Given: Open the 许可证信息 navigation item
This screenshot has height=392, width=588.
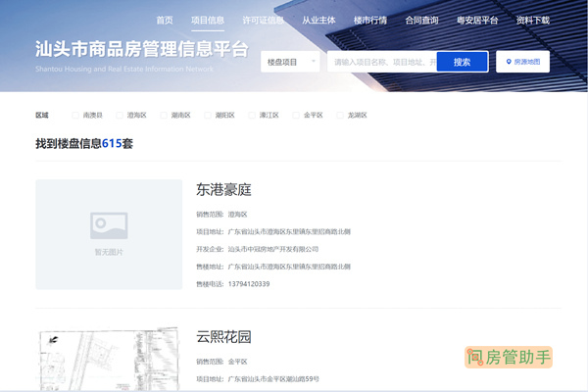Looking at the screenshot, I should tap(263, 21).
